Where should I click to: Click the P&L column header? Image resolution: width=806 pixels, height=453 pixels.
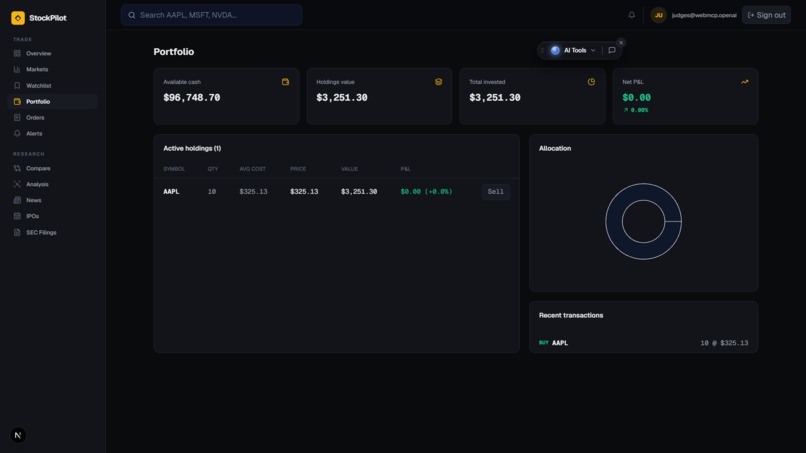coord(406,169)
